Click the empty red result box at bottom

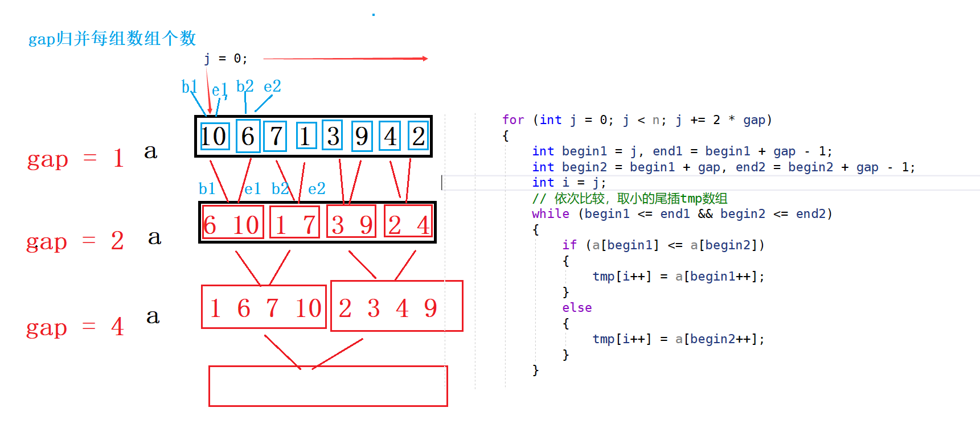click(328, 386)
